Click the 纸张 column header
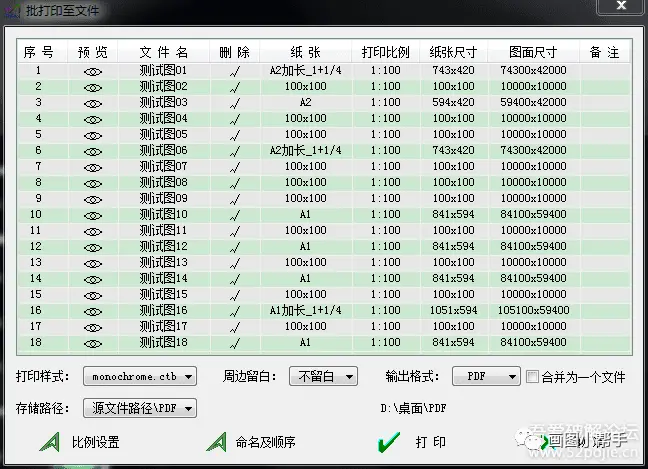The width and height of the screenshot is (648, 469). 305,52
